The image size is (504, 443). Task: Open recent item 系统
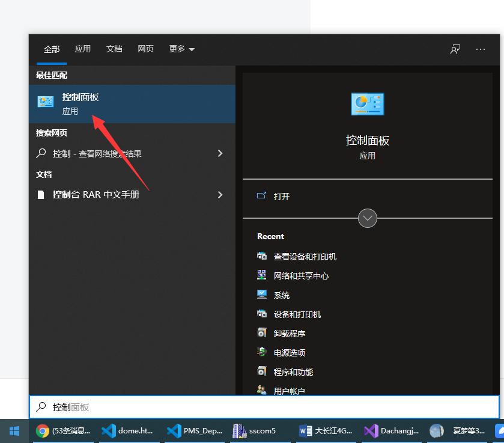point(282,295)
